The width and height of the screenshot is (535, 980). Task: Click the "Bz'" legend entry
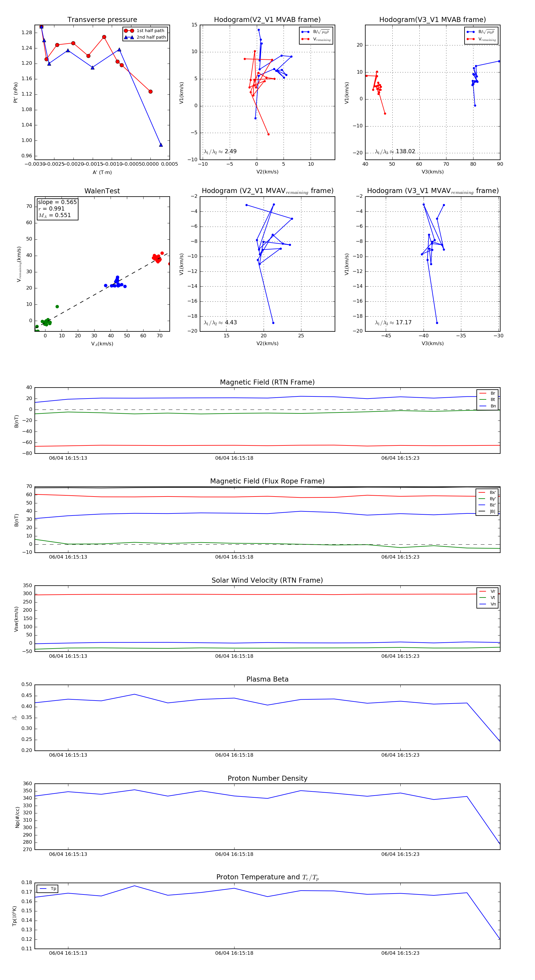click(x=487, y=505)
